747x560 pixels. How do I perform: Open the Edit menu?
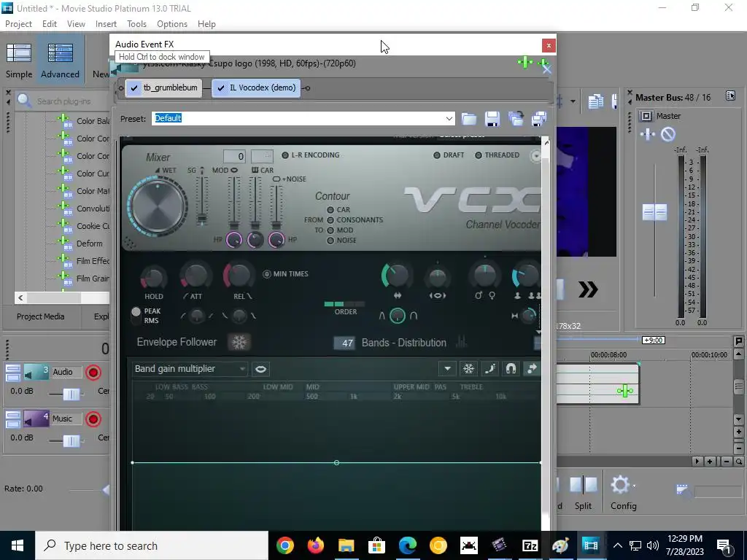coord(50,24)
